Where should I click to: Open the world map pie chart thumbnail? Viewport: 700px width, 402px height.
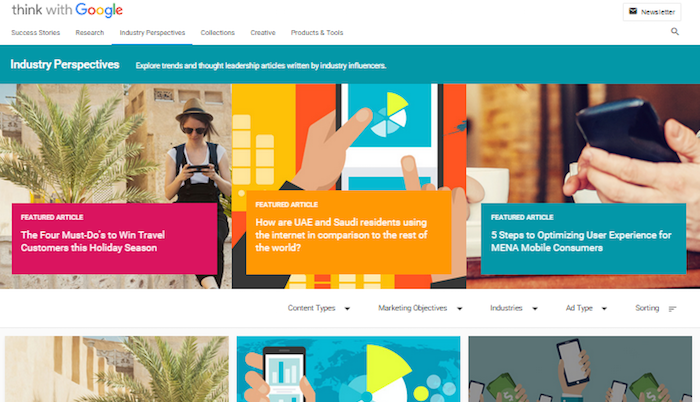pyautogui.click(x=348, y=369)
